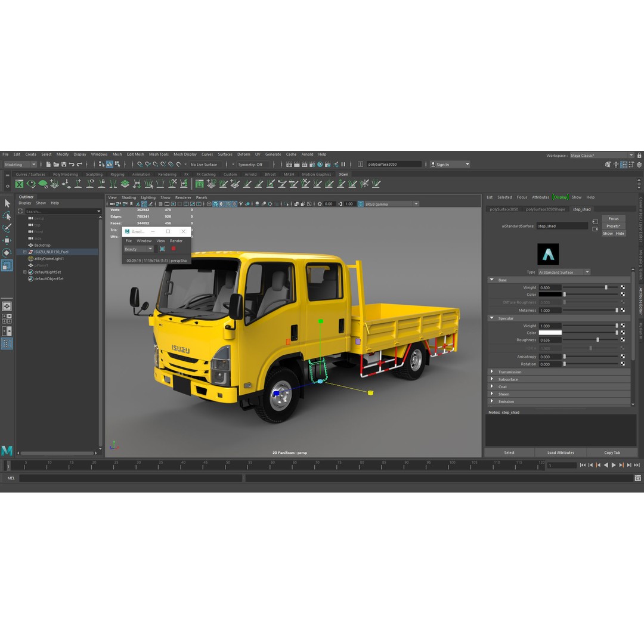Pick the Move tool in toolbox
Image resolution: width=644 pixels, height=644 pixels.
click(x=7, y=240)
